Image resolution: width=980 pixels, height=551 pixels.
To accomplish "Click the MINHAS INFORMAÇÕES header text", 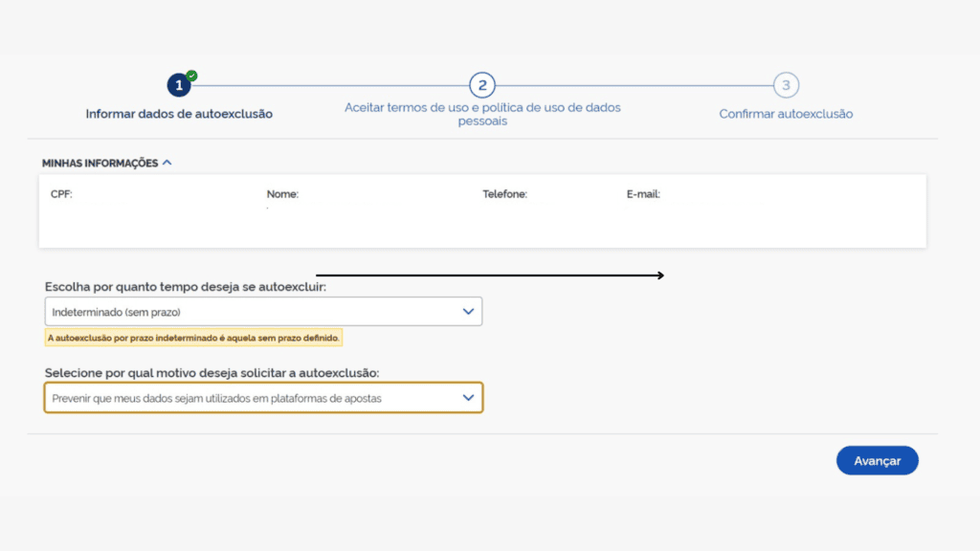I will [100, 163].
